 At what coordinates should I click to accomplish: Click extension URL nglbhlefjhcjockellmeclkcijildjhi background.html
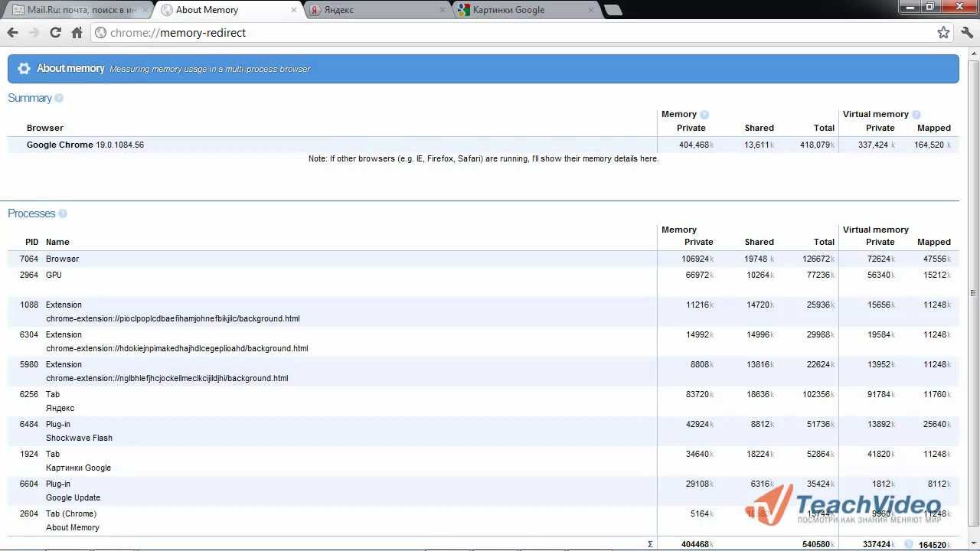[x=167, y=378]
